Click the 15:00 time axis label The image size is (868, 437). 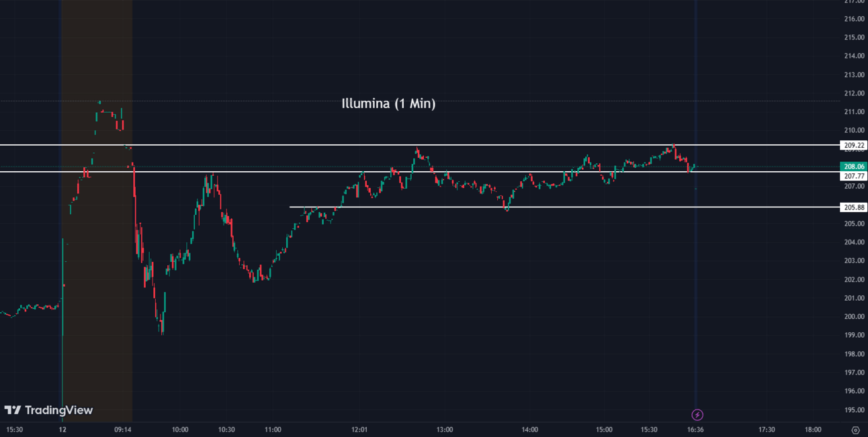[604, 430]
